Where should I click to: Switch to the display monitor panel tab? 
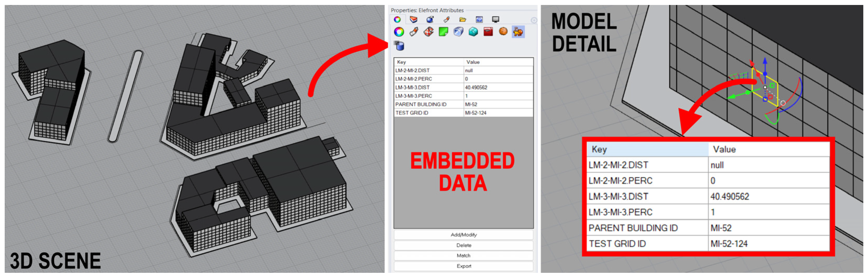(495, 20)
